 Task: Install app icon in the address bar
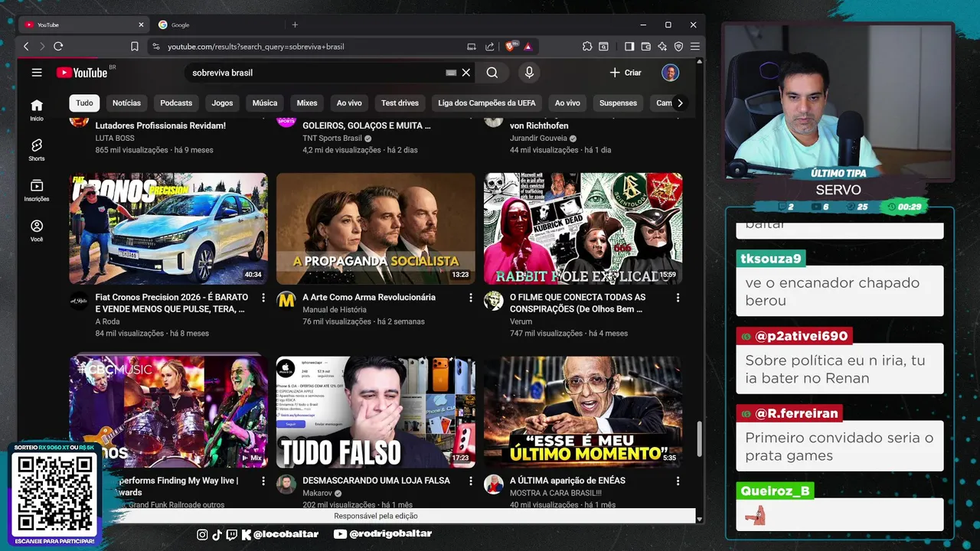point(472,47)
